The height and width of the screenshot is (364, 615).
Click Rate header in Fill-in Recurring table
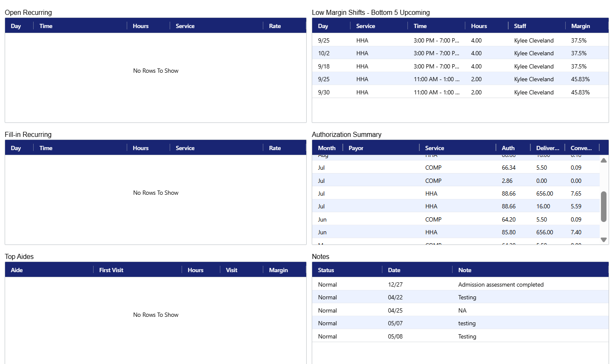(x=275, y=148)
